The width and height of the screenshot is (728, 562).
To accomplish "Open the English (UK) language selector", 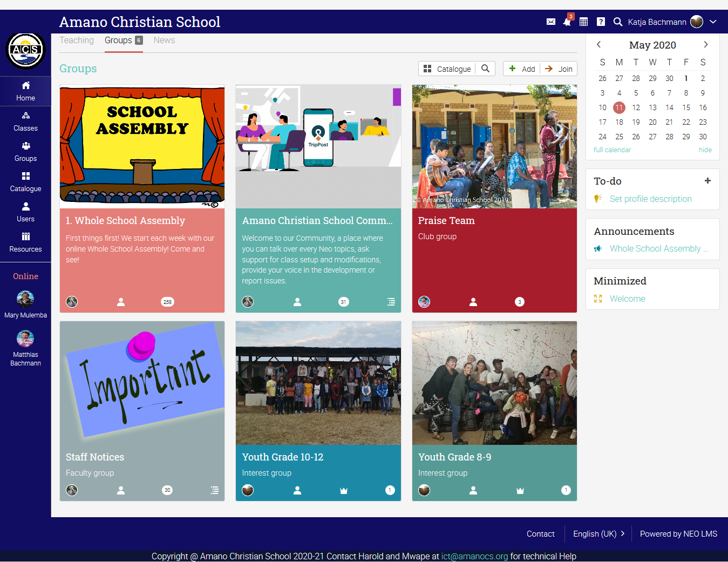I will point(598,533).
